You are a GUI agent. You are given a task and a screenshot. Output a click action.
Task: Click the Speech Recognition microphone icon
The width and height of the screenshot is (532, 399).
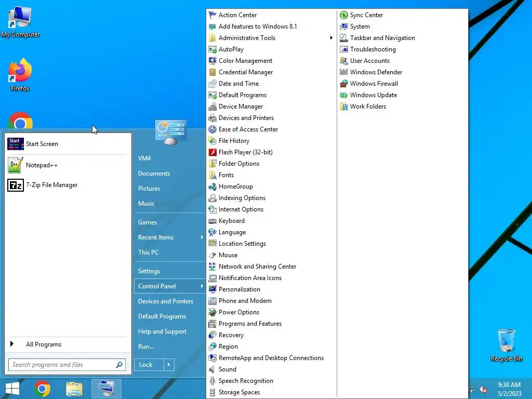[x=212, y=381]
